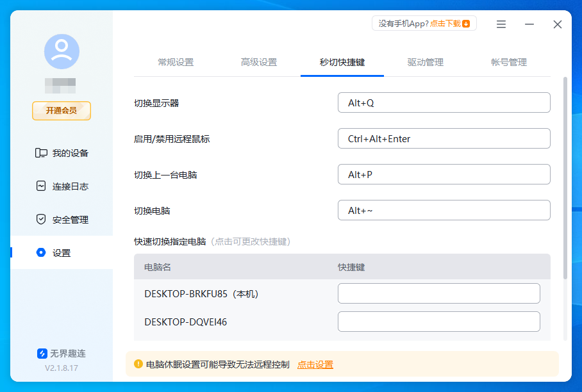582x392 pixels.
Task: Click the 无界趣连 logo icon
Action: pyautogui.click(x=41, y=352)
